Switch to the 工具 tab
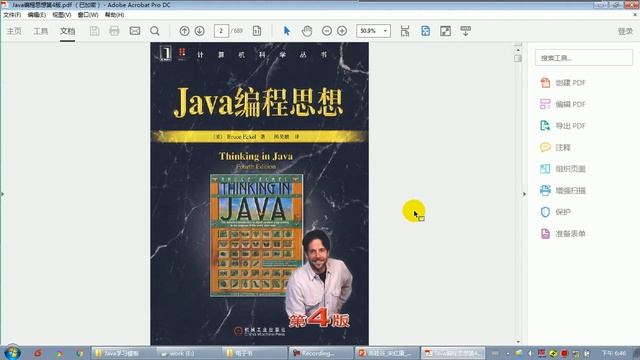Image resolution: width=640 pixels, height=360 pixels. point(40,31)
